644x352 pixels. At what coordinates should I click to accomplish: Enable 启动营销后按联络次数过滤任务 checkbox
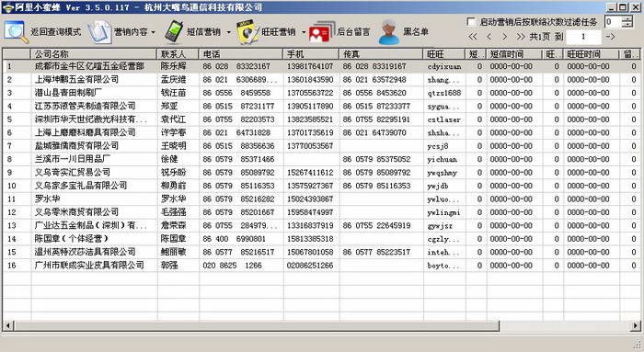(471, 22)
